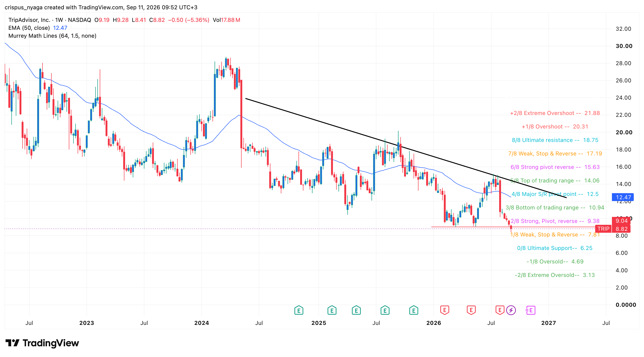The image size is (644, 357).
Task: Click the chart attribution text crispus_nyaga
Action: (24, 7)
